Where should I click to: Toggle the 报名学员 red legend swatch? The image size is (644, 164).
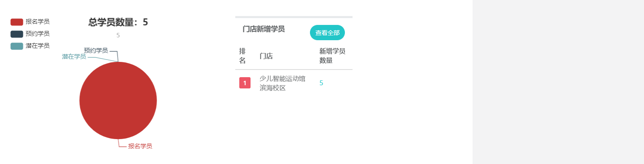coord(16,22)
